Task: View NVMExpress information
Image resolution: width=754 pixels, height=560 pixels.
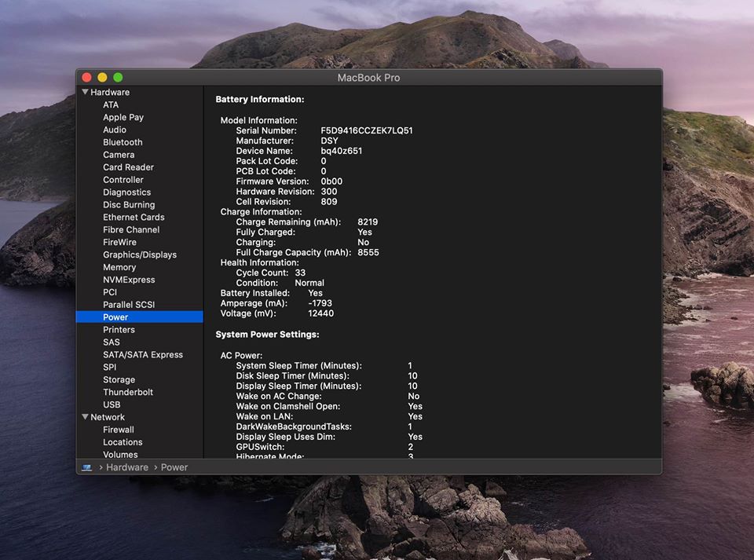Action: [129, 280]
